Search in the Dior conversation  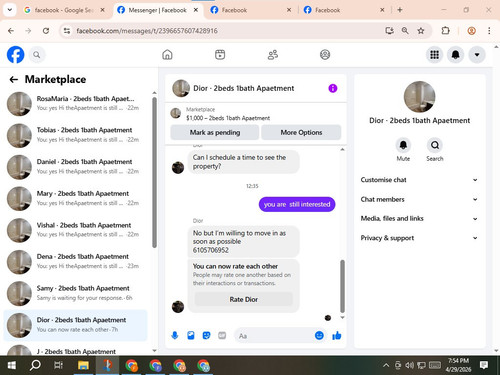pyautogui.click(x=435, y=145)
